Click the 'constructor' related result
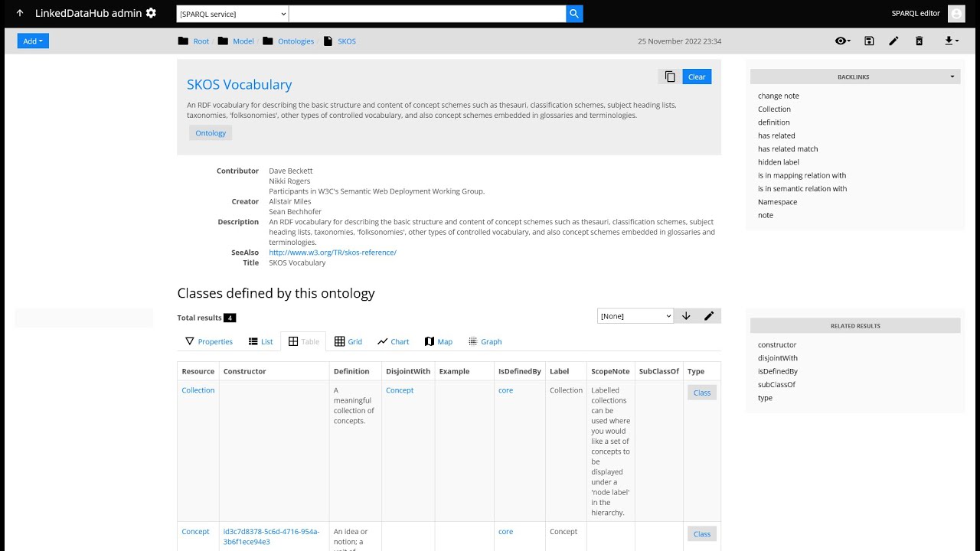The height and width of the screenshot is (551, 980). pos(777,345)
